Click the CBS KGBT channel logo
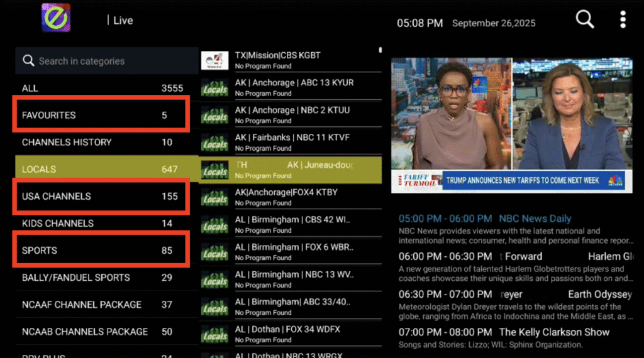Screen dimensions: 644x358 pos(215,60)
